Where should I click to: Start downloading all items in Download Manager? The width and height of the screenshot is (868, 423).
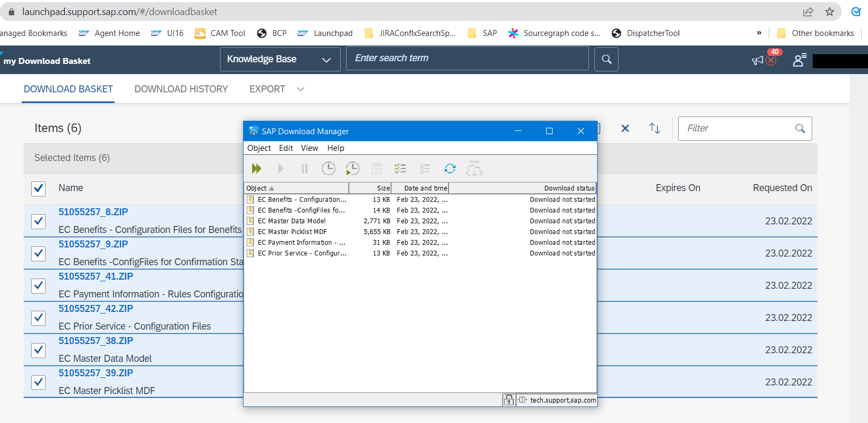coord(256,169)
